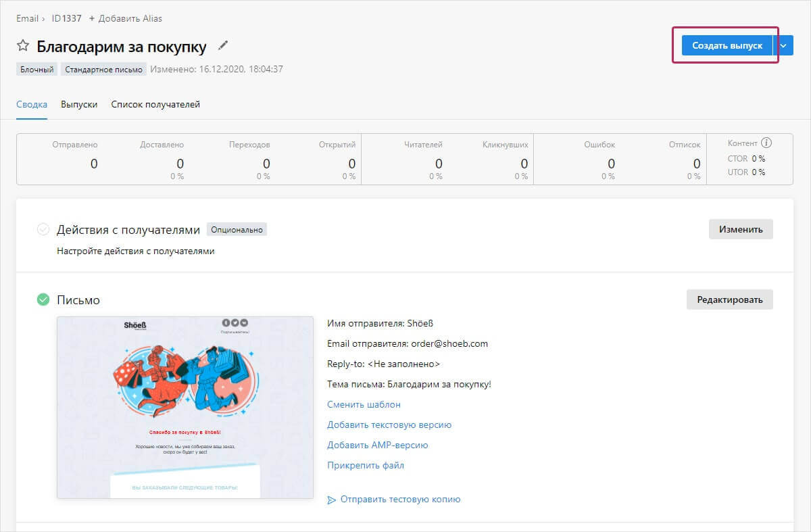Viewport: 811px width, 532px height.
Task: Click the social icons in email preview
Action: [235, 323]
